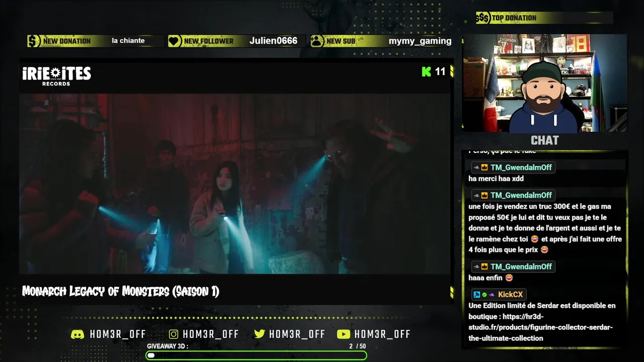Click the $$$ icon beside Top Donation

tap(482, 18)
